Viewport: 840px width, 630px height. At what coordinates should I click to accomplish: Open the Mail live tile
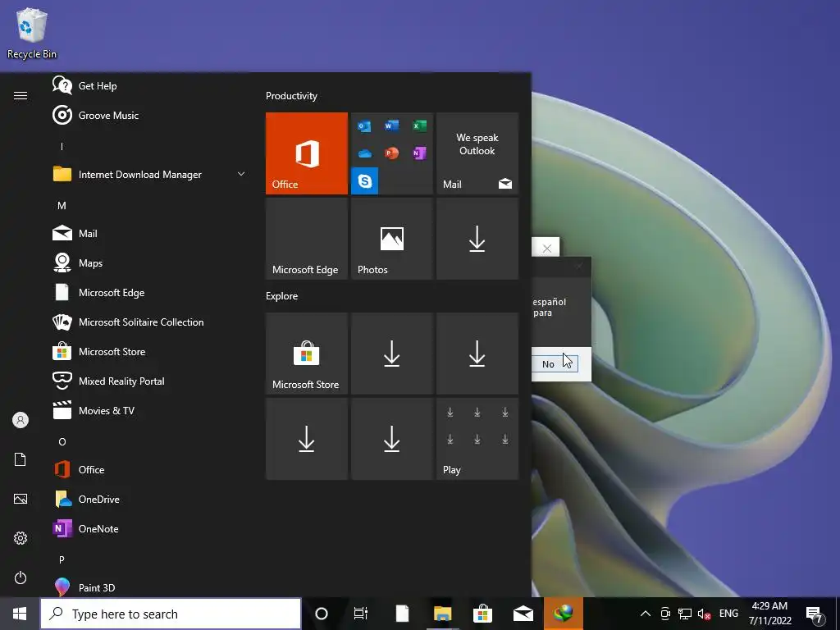477,153
